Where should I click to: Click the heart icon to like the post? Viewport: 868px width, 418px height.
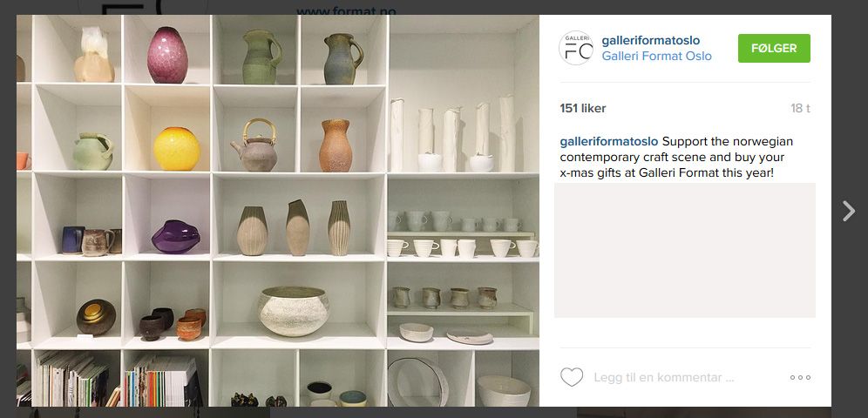(572, 377)
